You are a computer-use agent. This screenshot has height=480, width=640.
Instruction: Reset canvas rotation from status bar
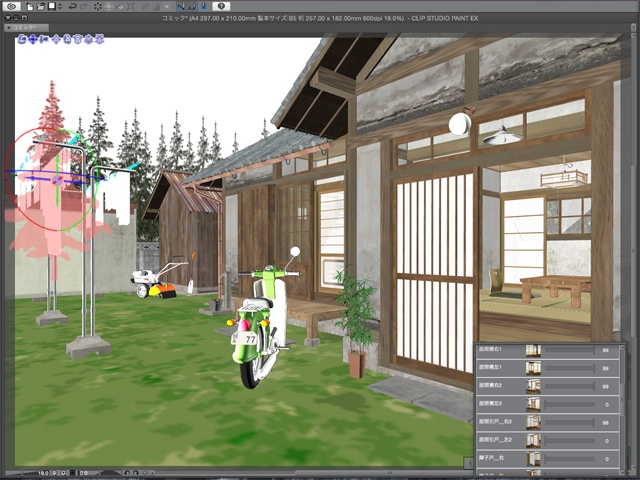[145, 473]
